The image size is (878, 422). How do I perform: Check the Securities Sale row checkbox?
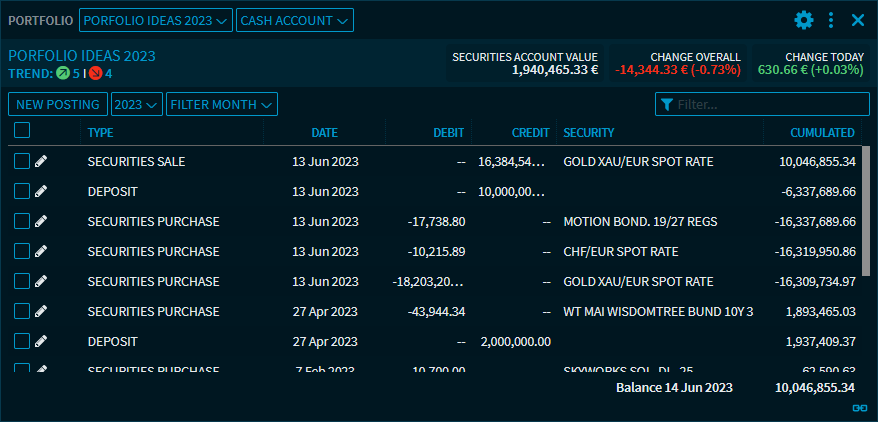(22, 161)
